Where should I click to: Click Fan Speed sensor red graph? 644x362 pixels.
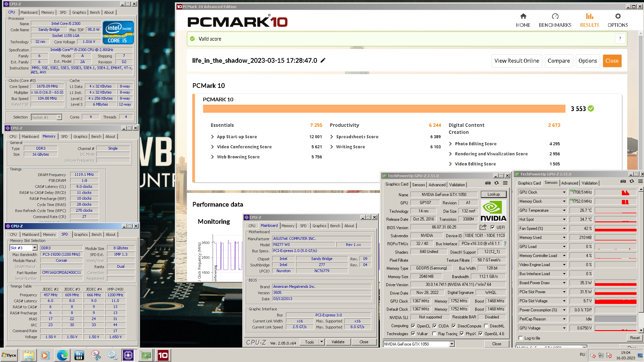point(615,228)
